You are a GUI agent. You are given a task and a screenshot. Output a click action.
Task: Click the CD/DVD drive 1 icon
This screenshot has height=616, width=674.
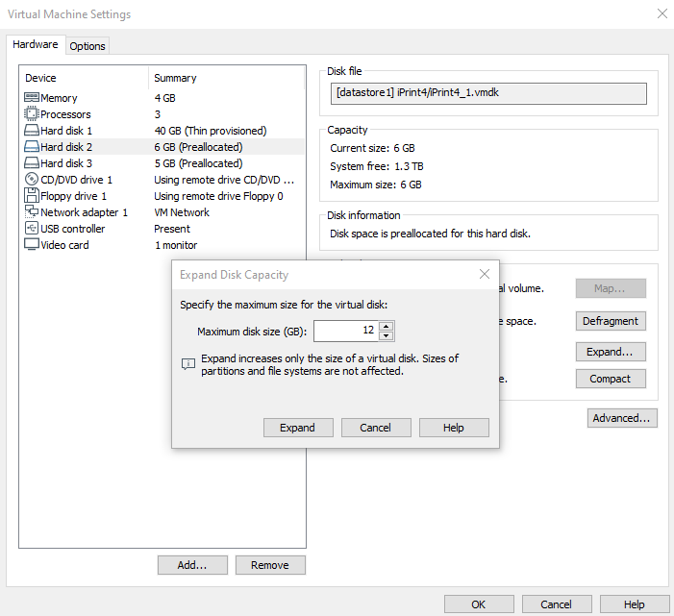[32, 180]
